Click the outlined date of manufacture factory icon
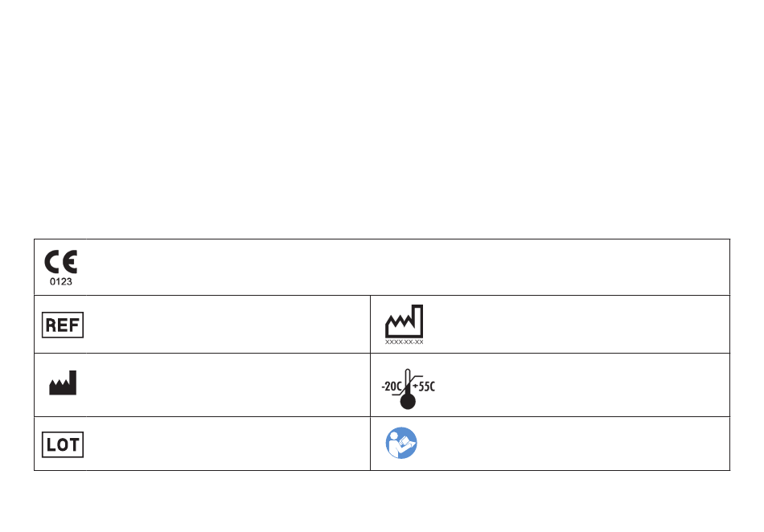The height and width of the screenshot is (532, 764). [x=404, y=321]
